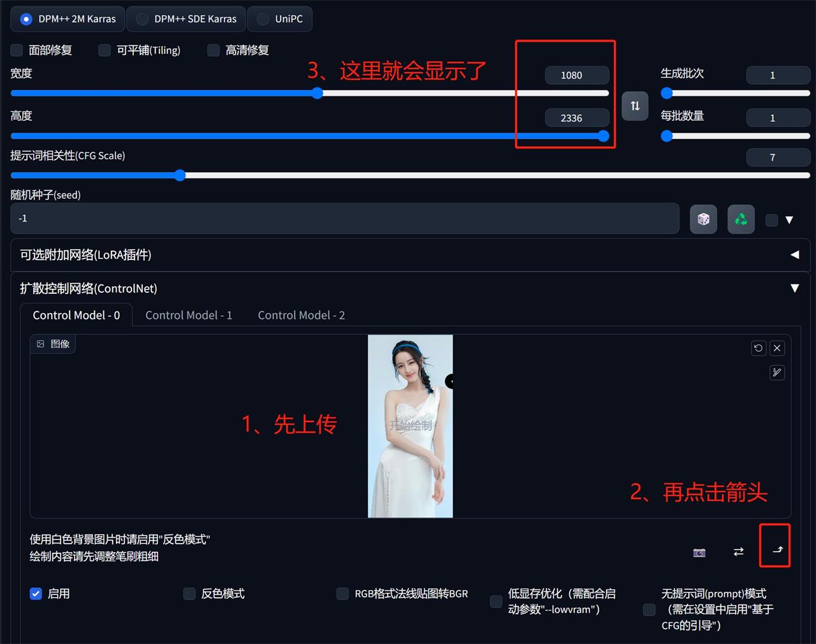Screen dimensions: 816x644
Task: Reuse last seed with the recycle icon
Action: (741, 219)
